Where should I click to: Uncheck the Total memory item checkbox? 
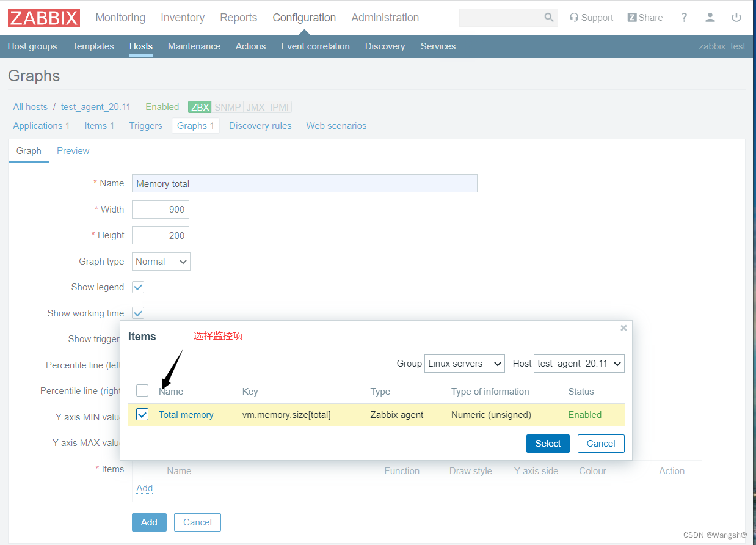(142, 414)
